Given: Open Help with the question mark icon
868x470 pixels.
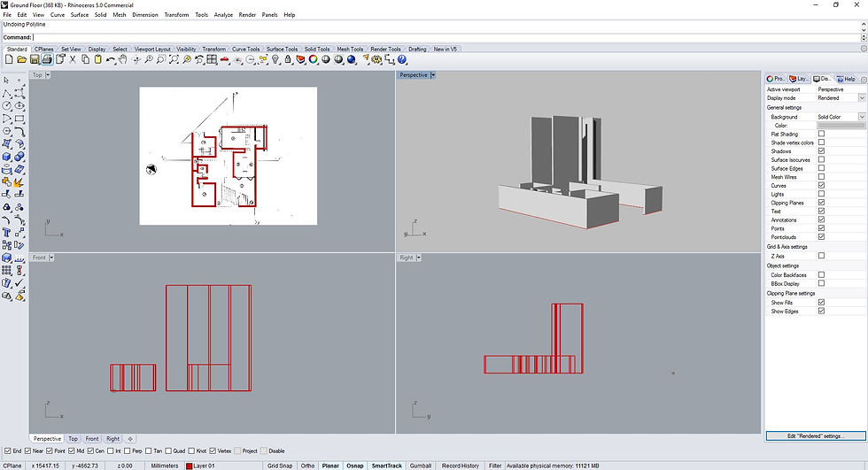Looking at the screenshot, I should click(x=402, y=59).
